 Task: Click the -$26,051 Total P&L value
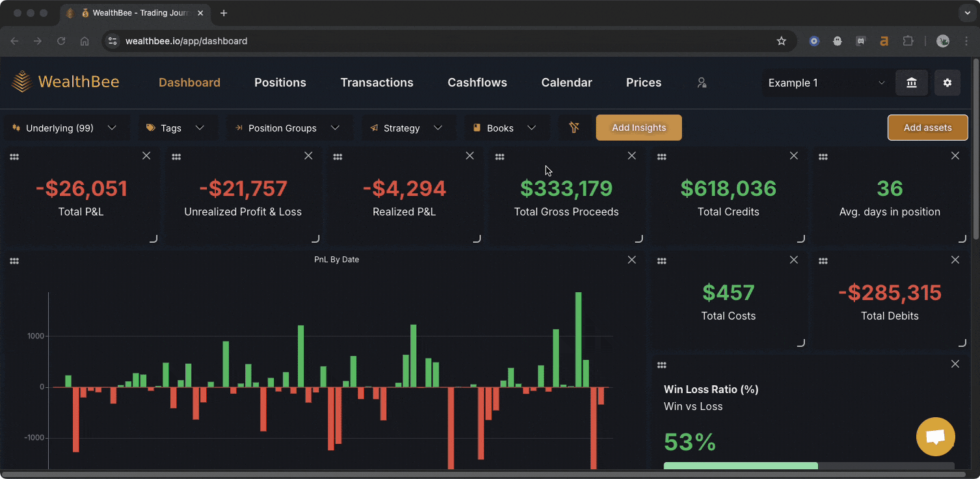[x=81, y=189]
